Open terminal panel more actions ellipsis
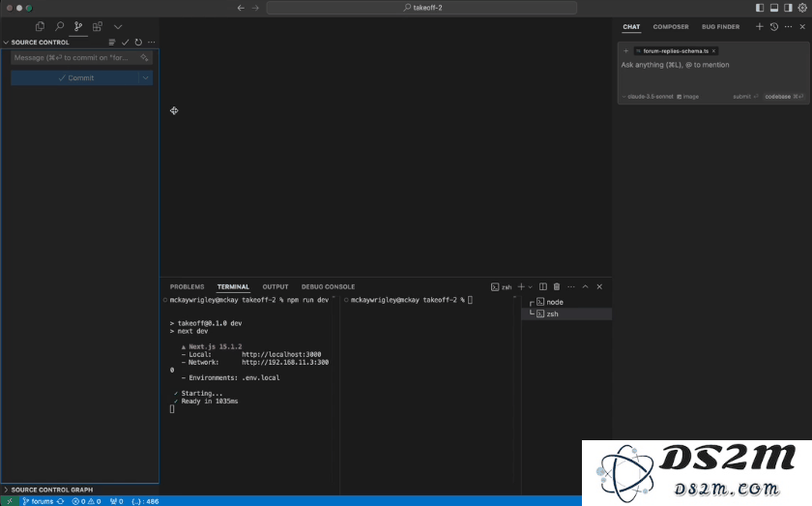 [x=570, y=286]
